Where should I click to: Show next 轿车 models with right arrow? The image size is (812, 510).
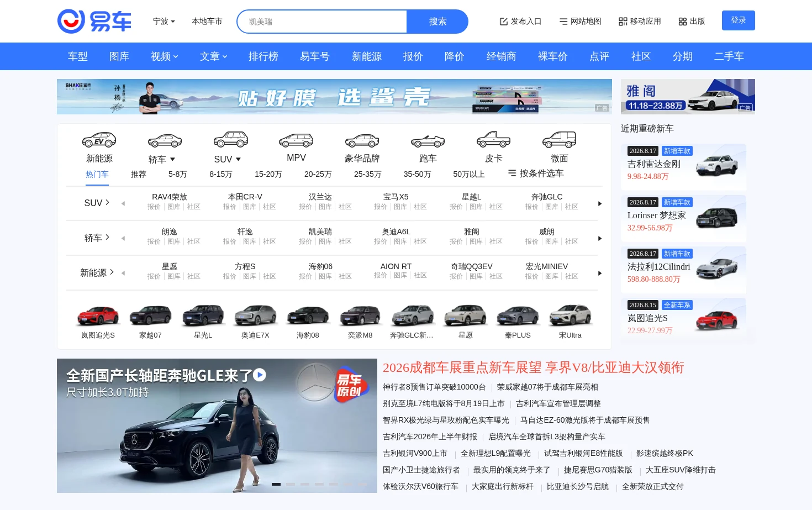(x=600, y=239)
